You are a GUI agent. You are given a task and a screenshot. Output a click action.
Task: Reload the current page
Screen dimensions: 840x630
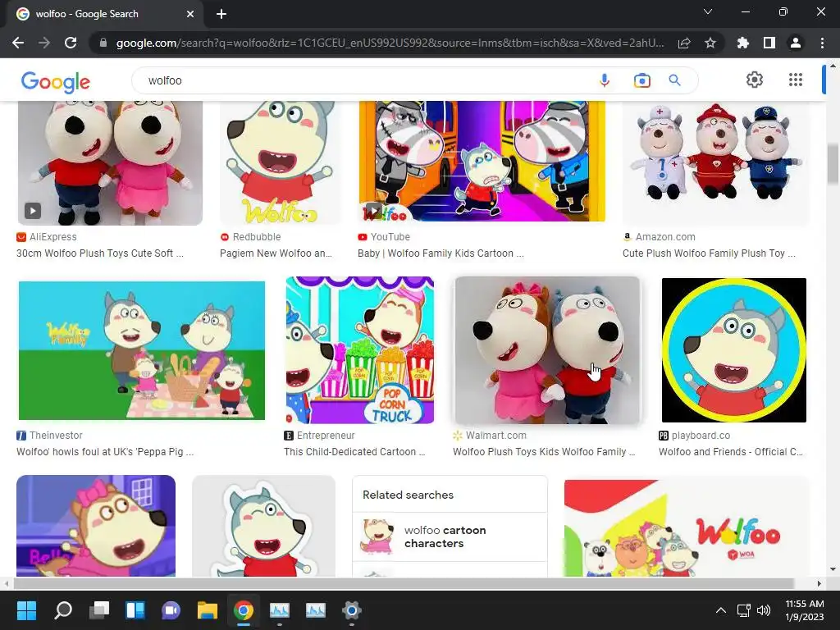point(71,43)
